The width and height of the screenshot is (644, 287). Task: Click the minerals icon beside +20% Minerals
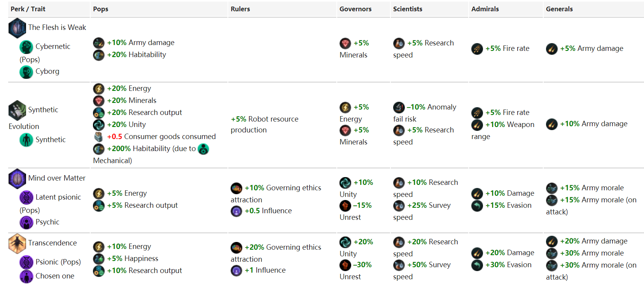click(99, 101)
